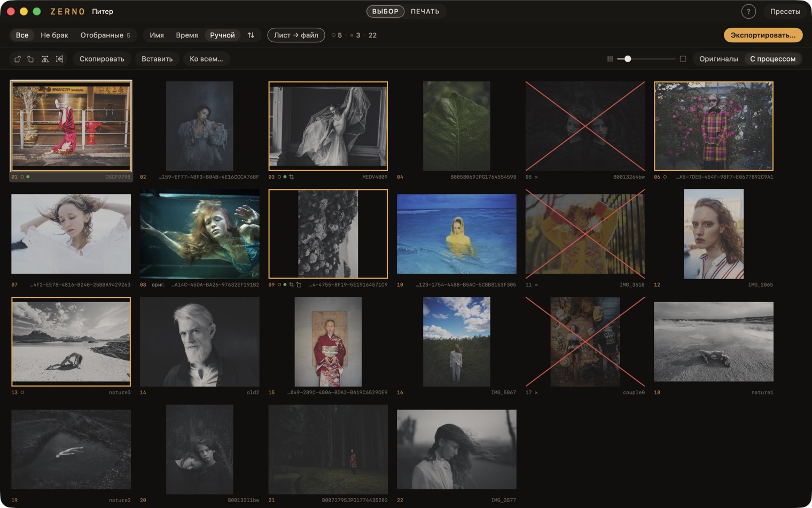Switch to the ПЕЧАТЬ tab

click(425, 11)
